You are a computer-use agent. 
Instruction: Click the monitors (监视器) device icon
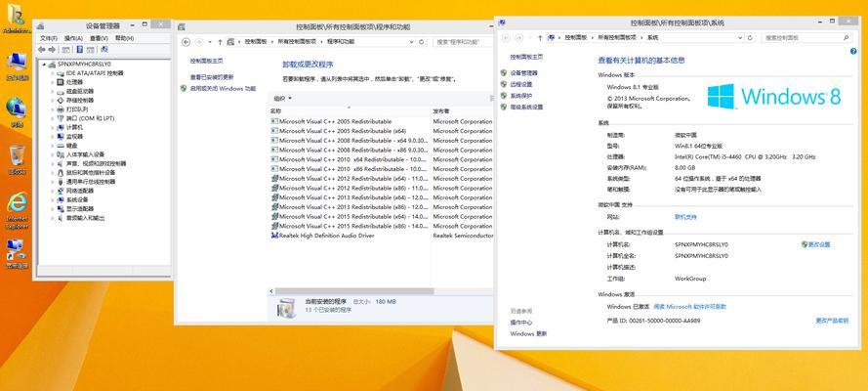[61, 136]
